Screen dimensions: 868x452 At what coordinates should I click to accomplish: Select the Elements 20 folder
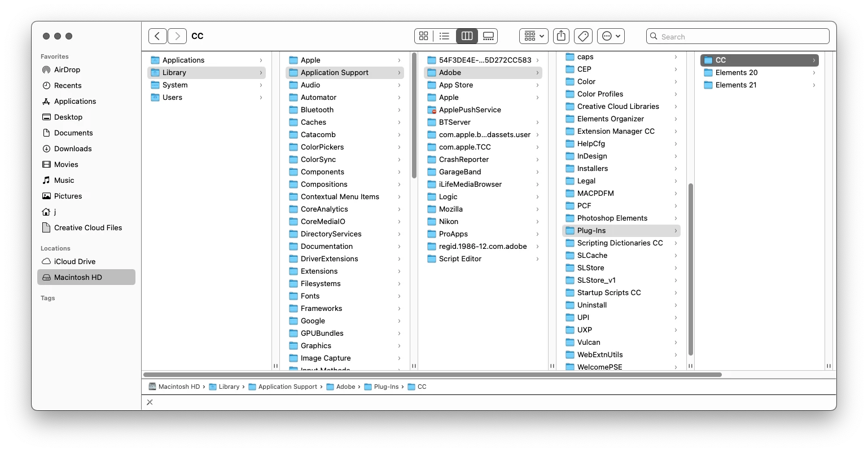[760, 73]
